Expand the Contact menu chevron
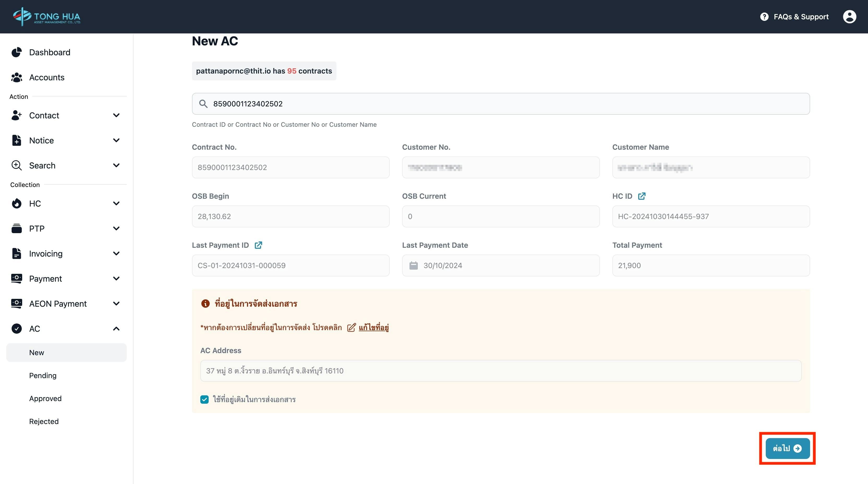The height and width of the screenshot is (484, 868). tap(116, 116)
